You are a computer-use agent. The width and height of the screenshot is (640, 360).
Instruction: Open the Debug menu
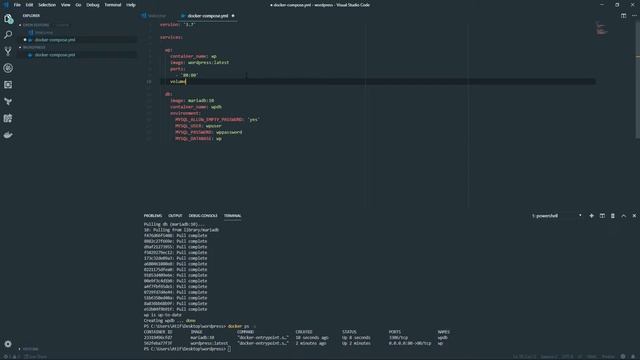(x=93, y=5)
